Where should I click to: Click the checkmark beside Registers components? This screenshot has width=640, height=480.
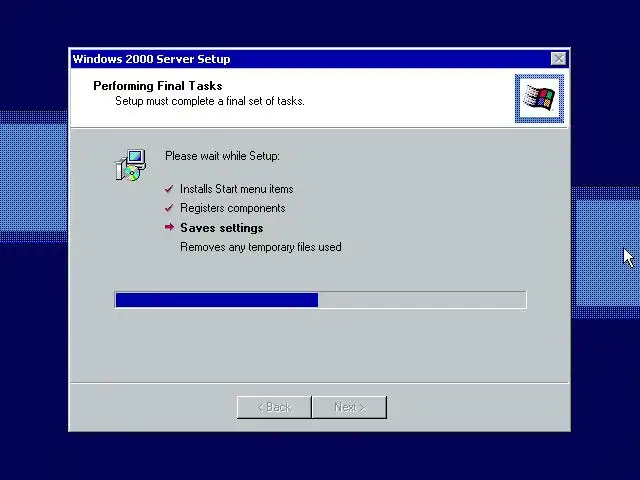point(169,208)
